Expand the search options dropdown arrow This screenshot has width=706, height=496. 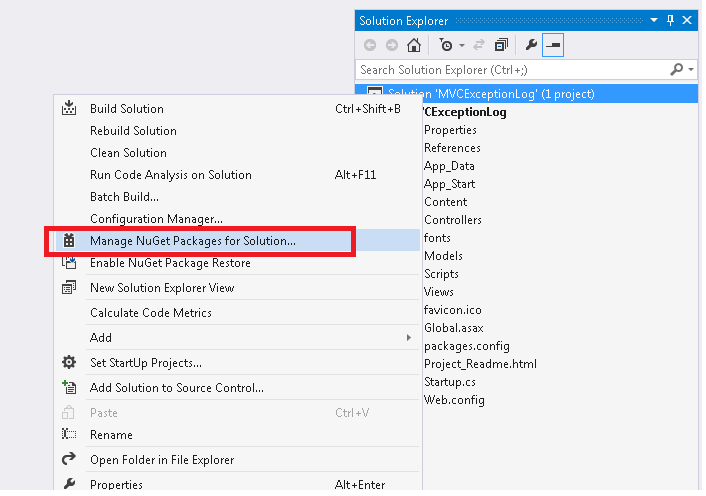coord(690,70)
